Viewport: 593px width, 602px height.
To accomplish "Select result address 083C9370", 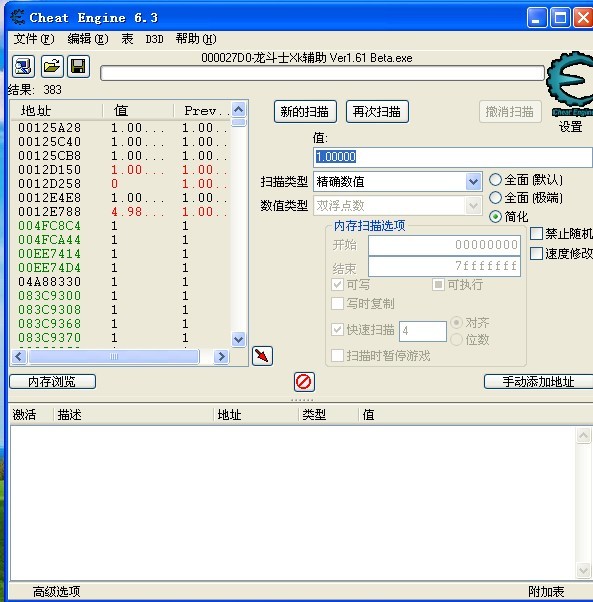I will [50, 338].
